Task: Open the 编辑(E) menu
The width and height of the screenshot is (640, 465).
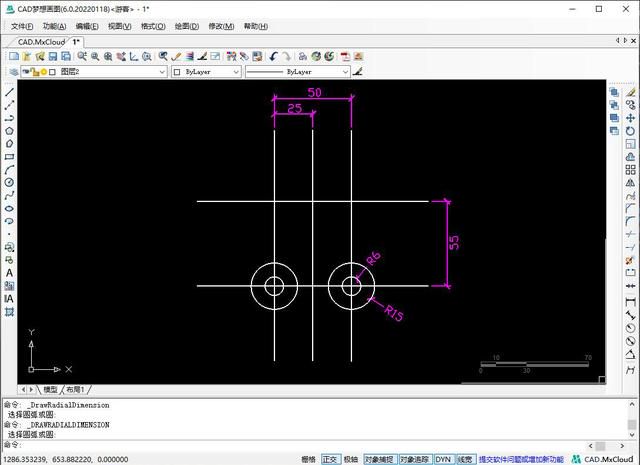Action: click(87, 27)
